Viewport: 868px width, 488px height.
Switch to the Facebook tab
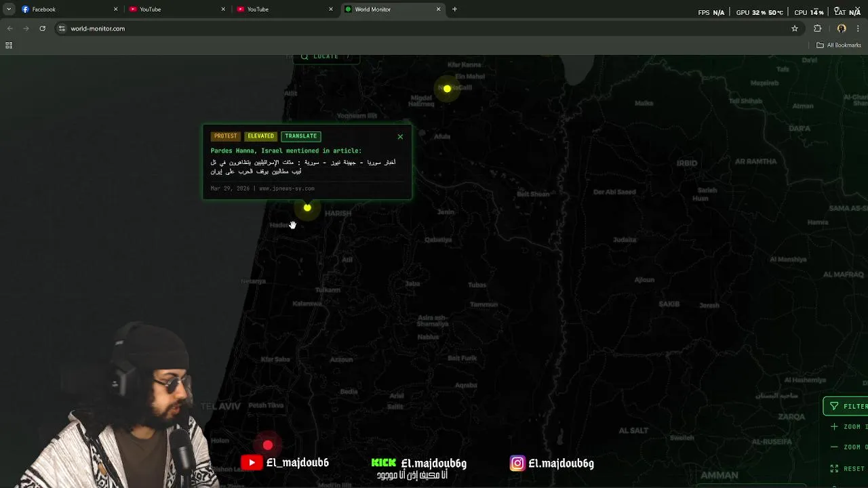coord(69,9)
